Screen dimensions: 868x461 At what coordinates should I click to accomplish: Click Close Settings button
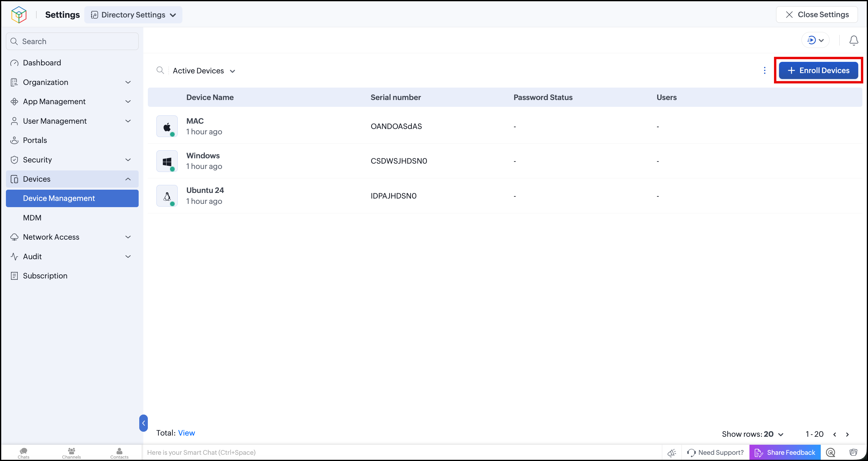(817, 14)
